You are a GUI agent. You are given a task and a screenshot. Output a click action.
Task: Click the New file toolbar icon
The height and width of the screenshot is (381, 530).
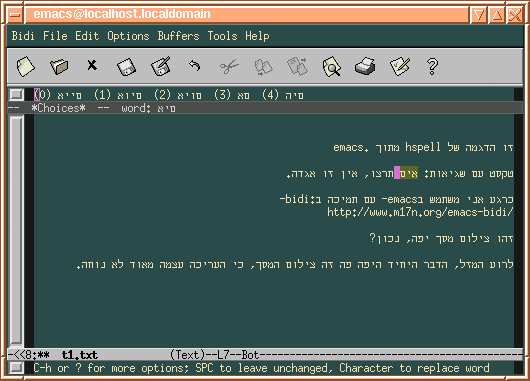[x=25, y=66]
